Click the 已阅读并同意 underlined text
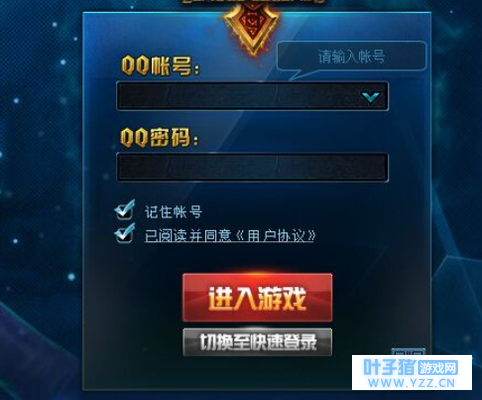Viewport: 482px width, 400px height. (188, 235)
